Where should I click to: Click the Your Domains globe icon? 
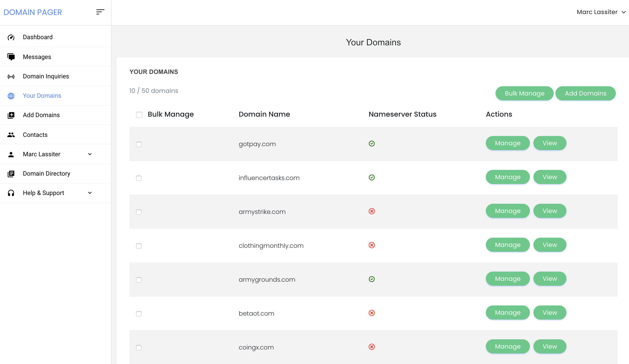[11, 96]
